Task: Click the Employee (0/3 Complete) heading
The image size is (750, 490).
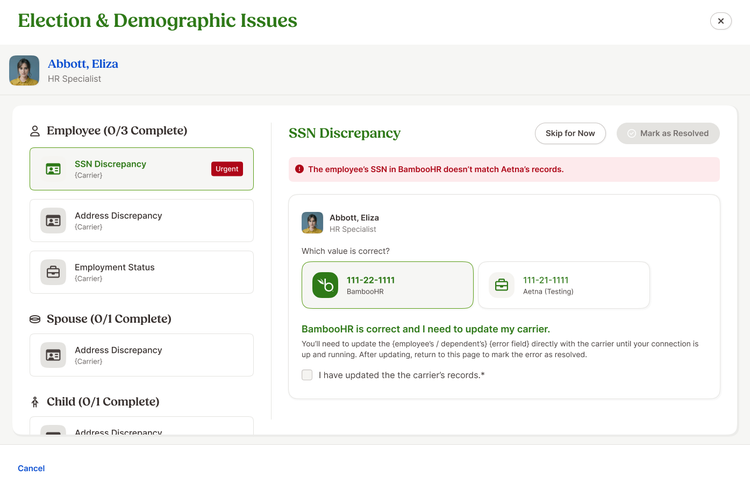Action: pyautogui.click(x=117, y=131)
